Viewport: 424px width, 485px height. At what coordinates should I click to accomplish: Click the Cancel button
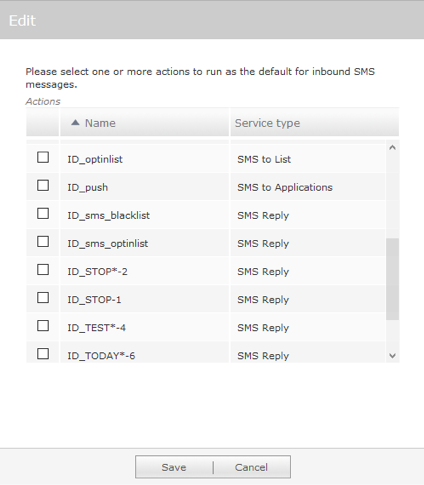(x=252, y=467)
